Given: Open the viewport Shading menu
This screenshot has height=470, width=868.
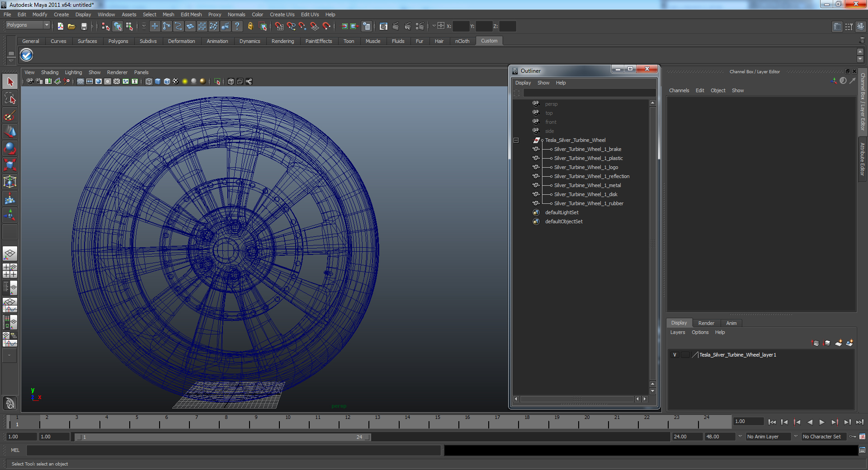Looking at the screenshot, I should pyautogui.click(x=50, y=72).
